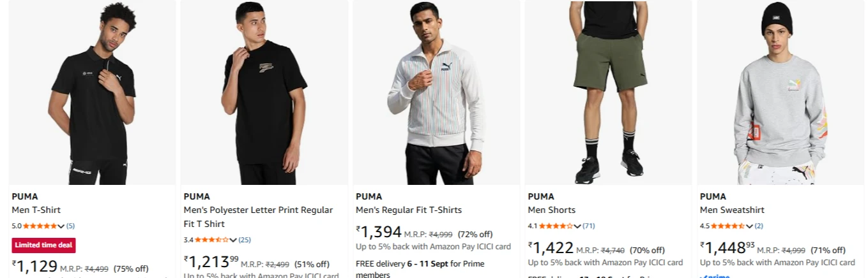The image size is (868, 278).
Task: Open the grey PUMA sweatshirt product image
Action: [780, 92]
